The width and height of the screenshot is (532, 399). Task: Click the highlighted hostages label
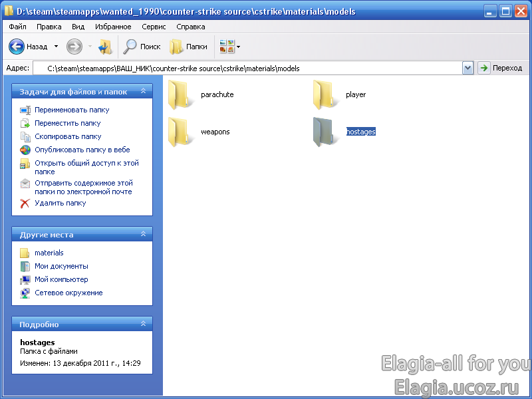click(360, 132)
